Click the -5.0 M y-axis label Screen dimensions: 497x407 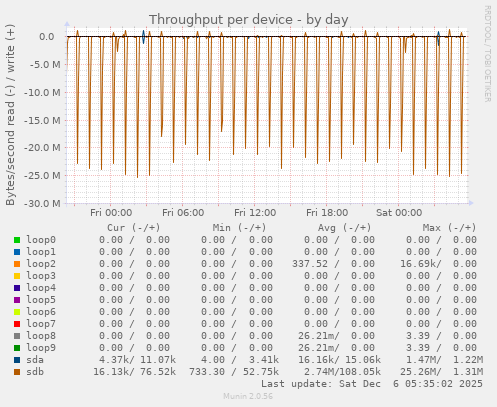[45, 65]
